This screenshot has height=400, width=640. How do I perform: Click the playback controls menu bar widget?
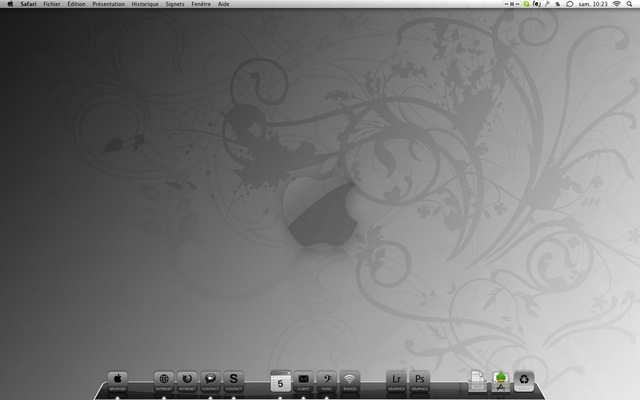point(512,4)
